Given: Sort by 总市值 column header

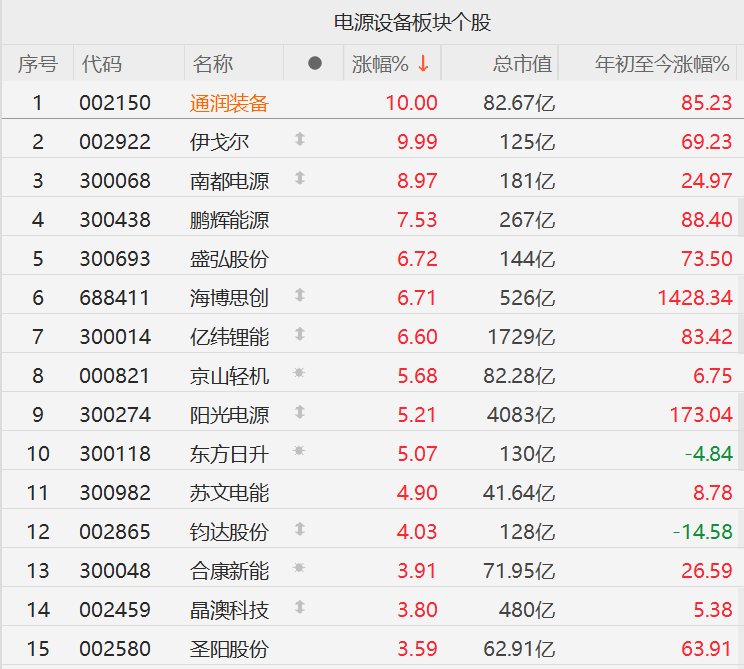Looking at the screenshot, I should point(522,64).
